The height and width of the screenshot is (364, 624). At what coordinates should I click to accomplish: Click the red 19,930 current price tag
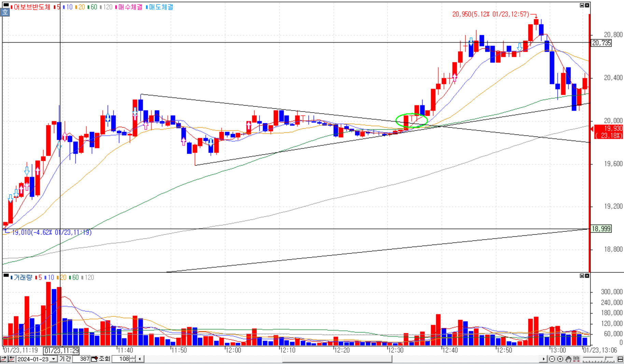point(609,132)
